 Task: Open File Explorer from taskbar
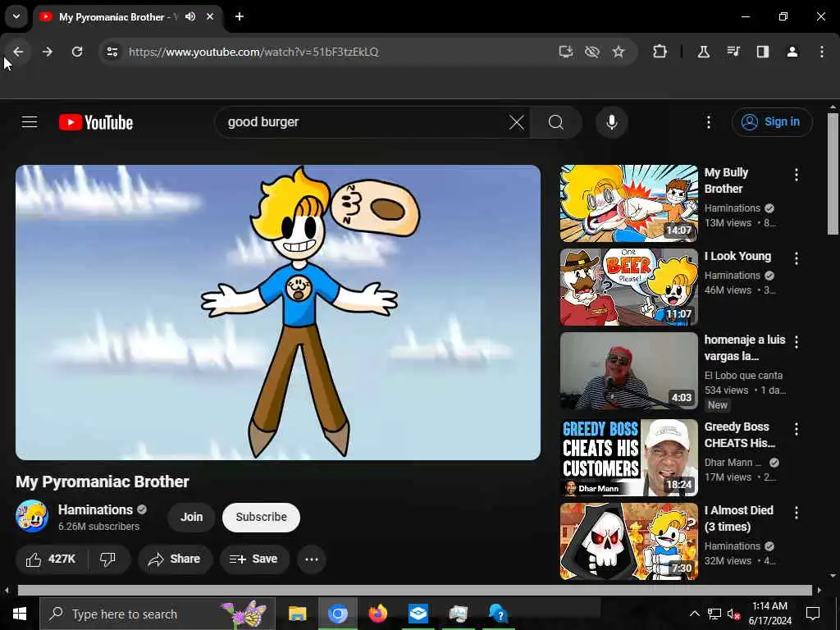point(297,614)
